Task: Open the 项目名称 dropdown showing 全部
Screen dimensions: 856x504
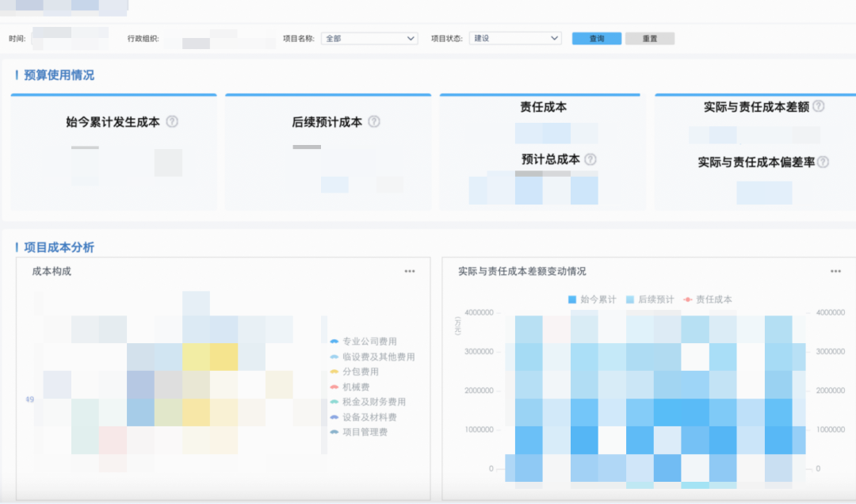Action: click(x=369, y=38)
